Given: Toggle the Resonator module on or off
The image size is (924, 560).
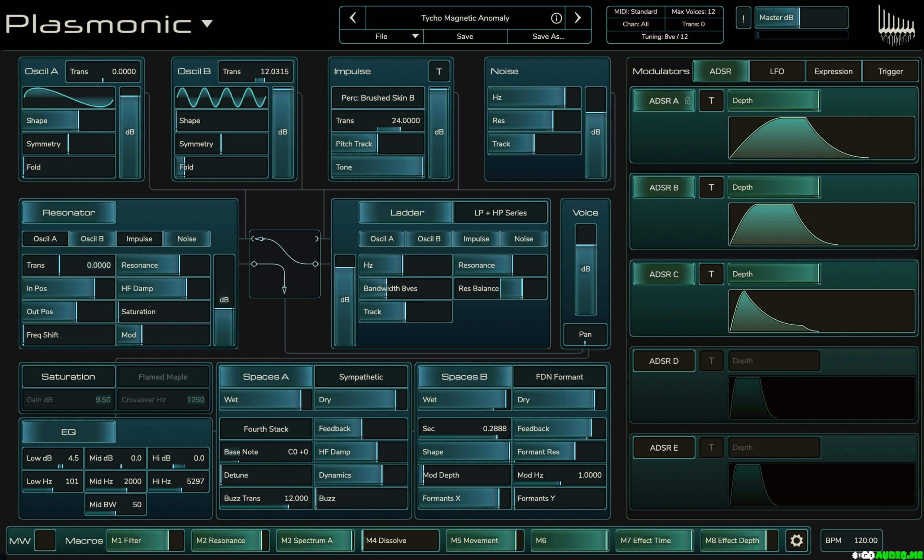Looking at the screenshot, I should [69, 213].
